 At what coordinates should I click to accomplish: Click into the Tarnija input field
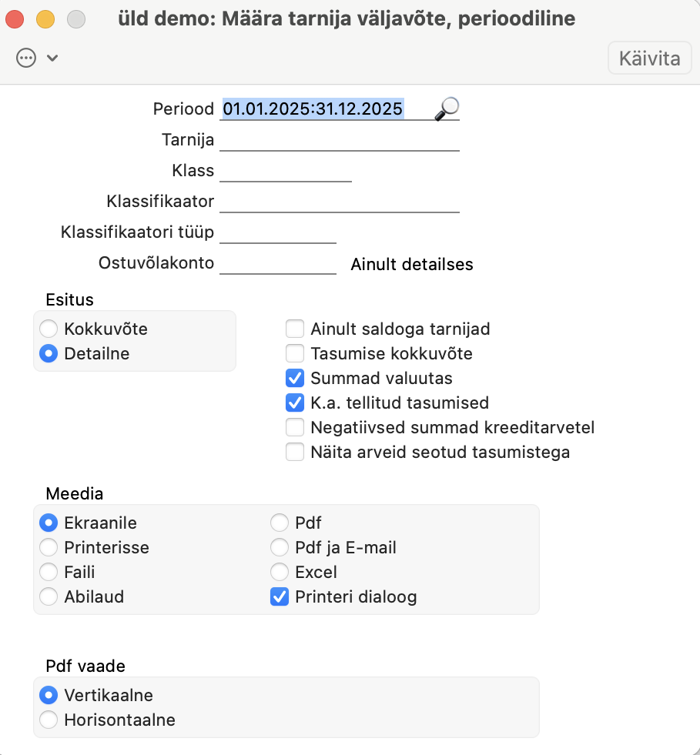(x=339, y=141)
